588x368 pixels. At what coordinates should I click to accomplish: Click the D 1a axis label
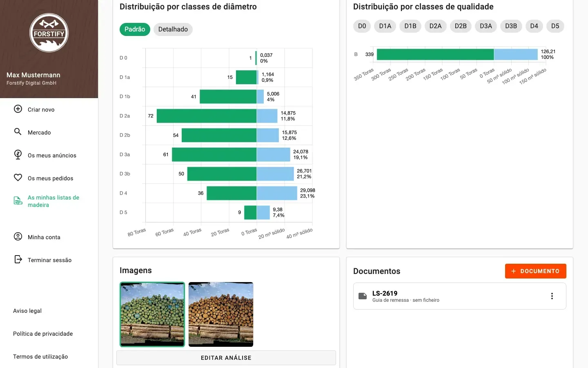point(125,77)
